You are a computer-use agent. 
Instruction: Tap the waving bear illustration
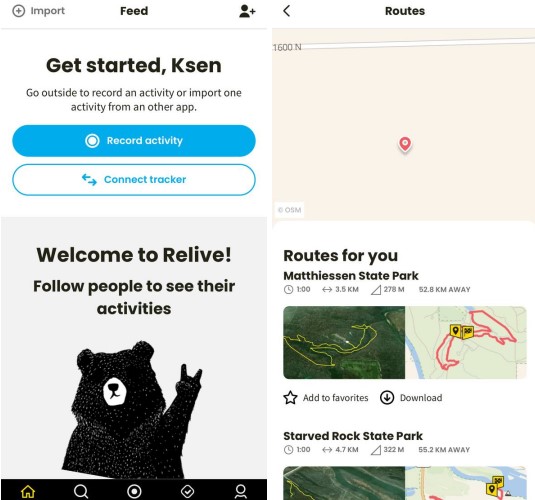click(133, 410)
